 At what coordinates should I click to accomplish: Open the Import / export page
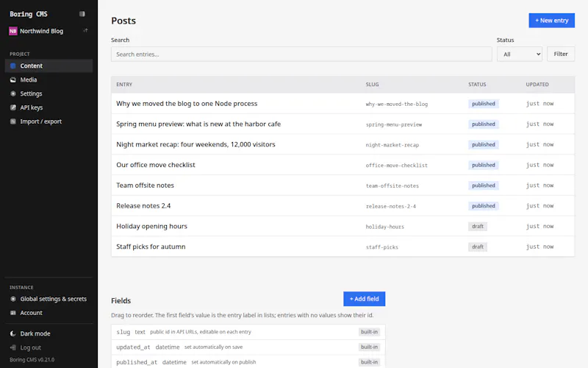click(x=49, y=121)
